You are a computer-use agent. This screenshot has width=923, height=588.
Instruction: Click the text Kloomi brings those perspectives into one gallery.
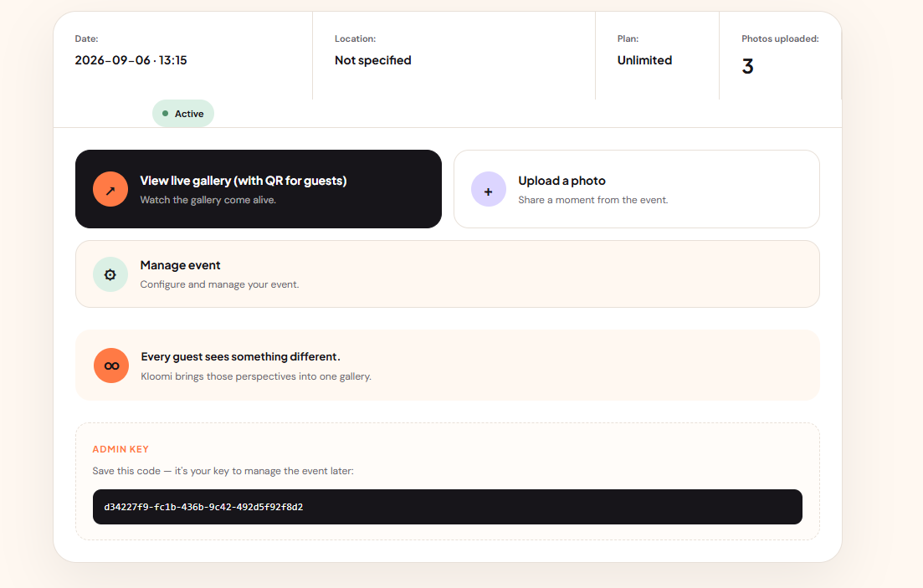pyautogui.click(x=256, y=376)
